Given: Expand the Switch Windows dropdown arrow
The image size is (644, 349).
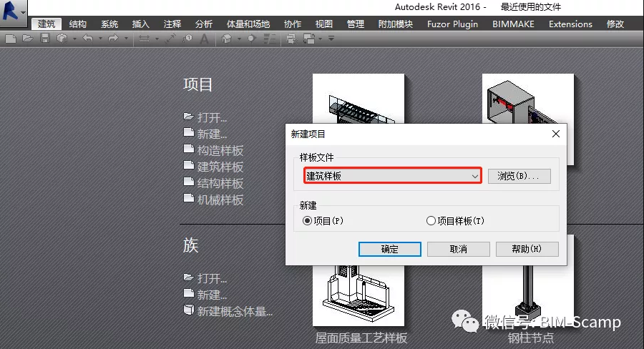Looking at the screenshot, I should [x=321, y=39].
